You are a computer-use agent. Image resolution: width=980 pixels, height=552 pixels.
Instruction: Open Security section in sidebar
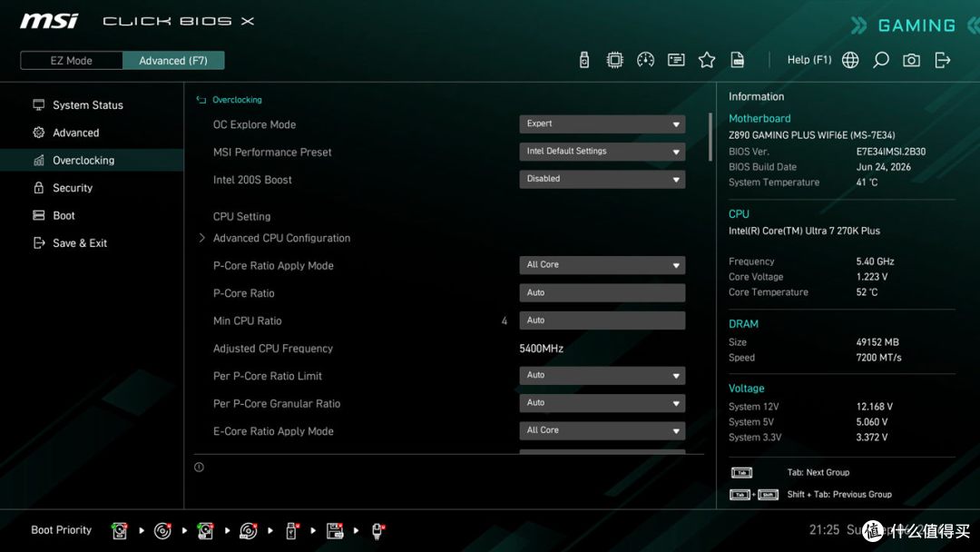pos(72,188)
